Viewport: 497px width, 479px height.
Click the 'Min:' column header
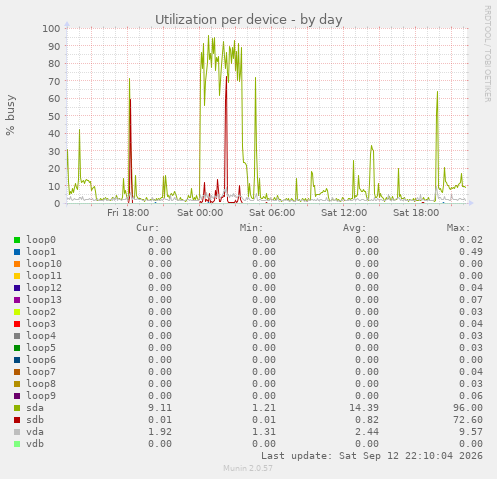251,228
